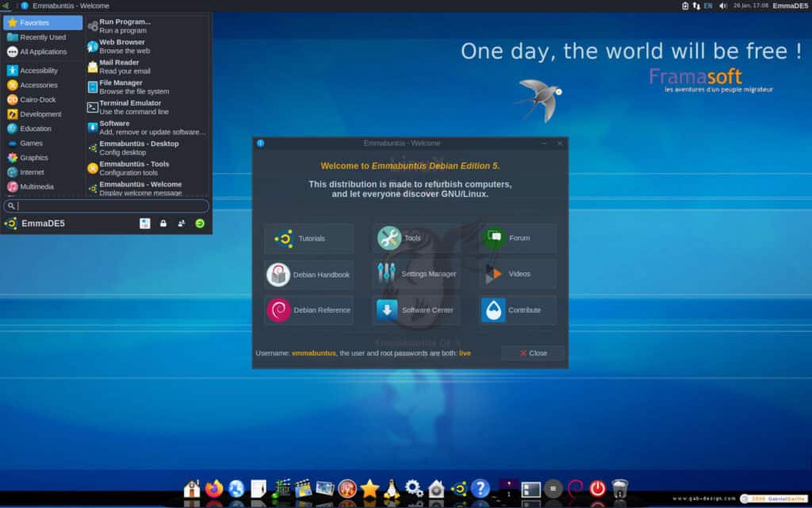The width and height of the screenshot is (812, 508).
Task: Launch Firefox from the bottom dock
Action: 214,490
